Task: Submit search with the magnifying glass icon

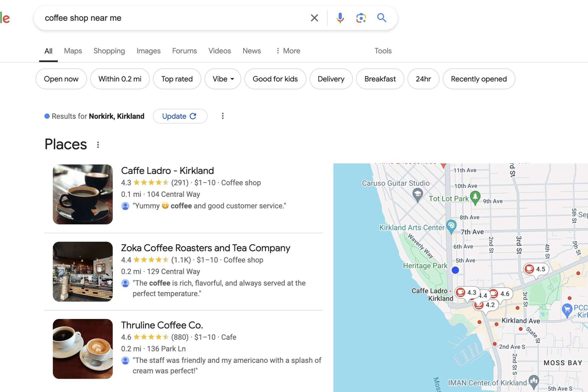Action: point(382,18)
